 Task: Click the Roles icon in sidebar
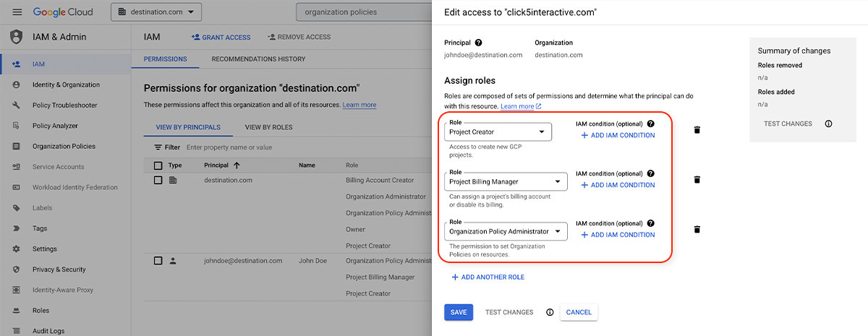pos(17,311)
